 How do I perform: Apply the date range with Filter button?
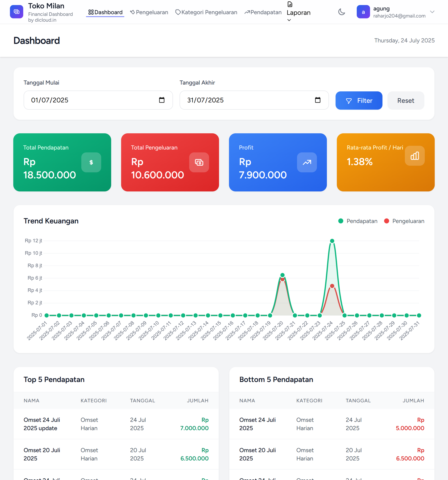click(x=359, y=100)
